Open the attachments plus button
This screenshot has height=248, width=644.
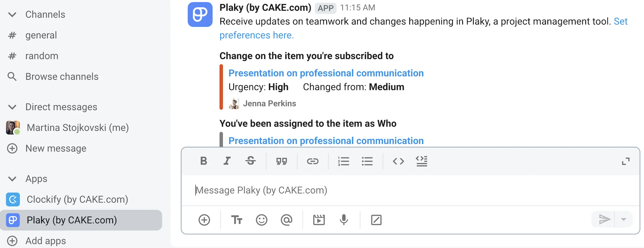tap(204, 220)
